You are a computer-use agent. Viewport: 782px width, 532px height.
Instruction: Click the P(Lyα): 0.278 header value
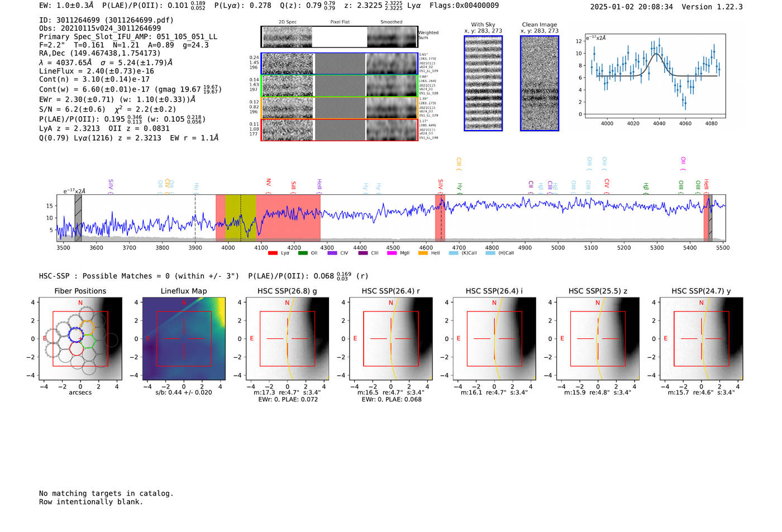(x=243, y=6)
